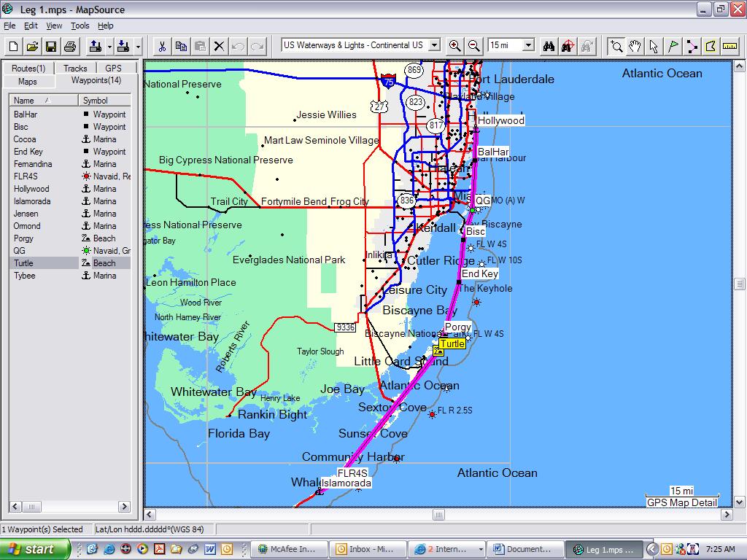The width and height of the screenshot is (747, 560).
Task: Select the arrow Selection tool
Action: [654, 46]
